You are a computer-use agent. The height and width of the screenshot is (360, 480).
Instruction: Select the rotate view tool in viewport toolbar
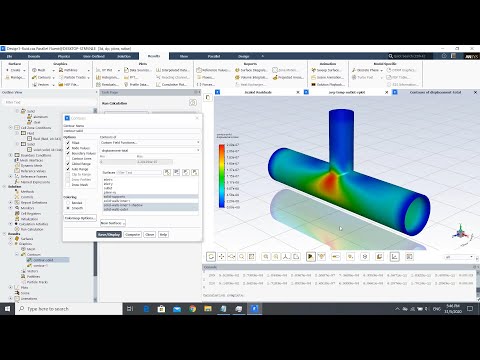(x=211, y=256)
